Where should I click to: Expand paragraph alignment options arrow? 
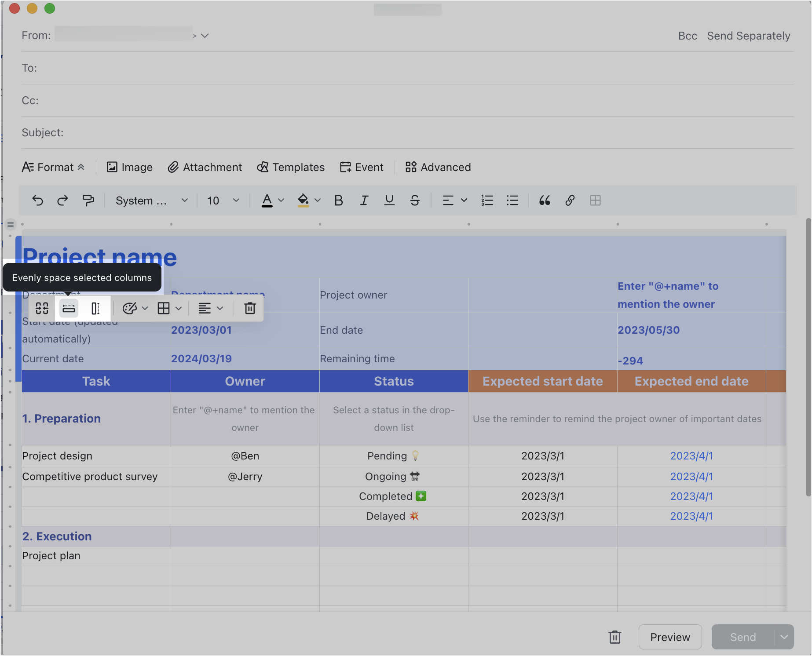(464, 200)
